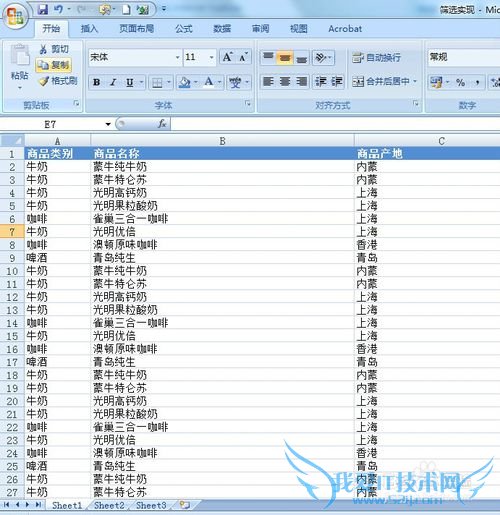Image resolution: width=500 pixels, height=515 pixels.
Task: Click the insert function fx icon
Action: pos(162,124)
